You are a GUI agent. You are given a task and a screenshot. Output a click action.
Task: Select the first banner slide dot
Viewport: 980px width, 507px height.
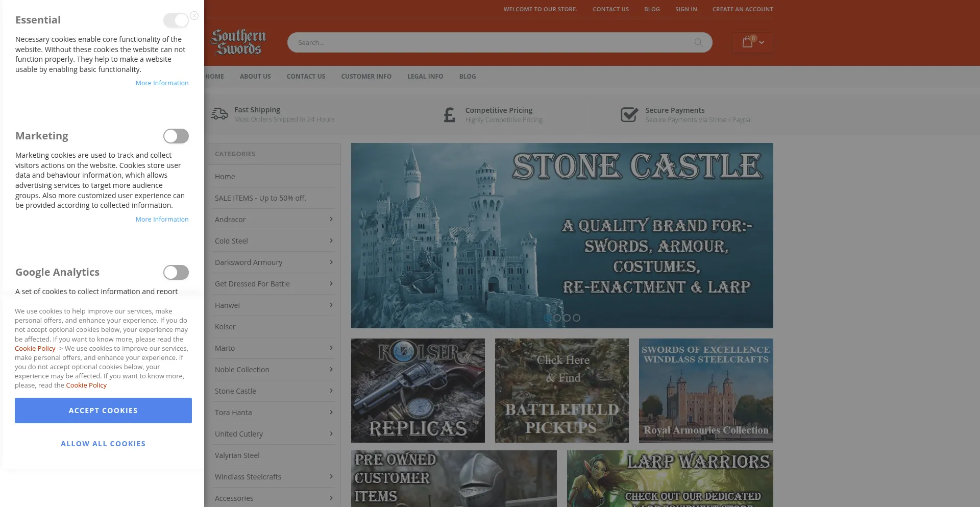(548, 318)
